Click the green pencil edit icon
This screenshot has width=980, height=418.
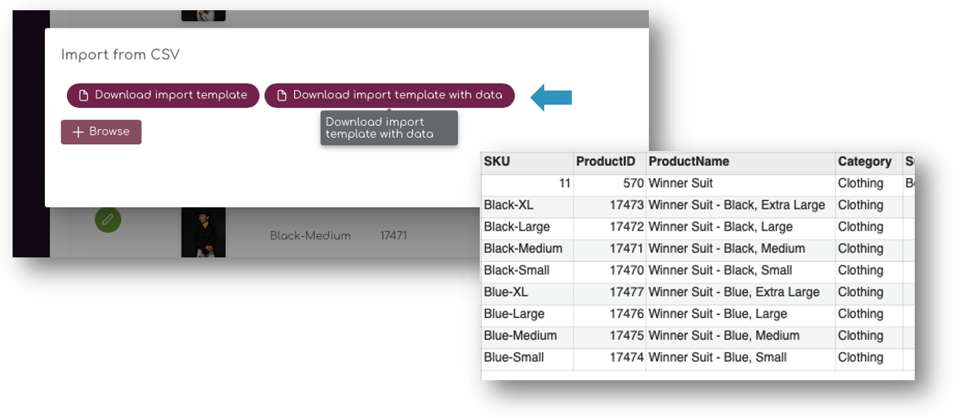coord(109,219)
